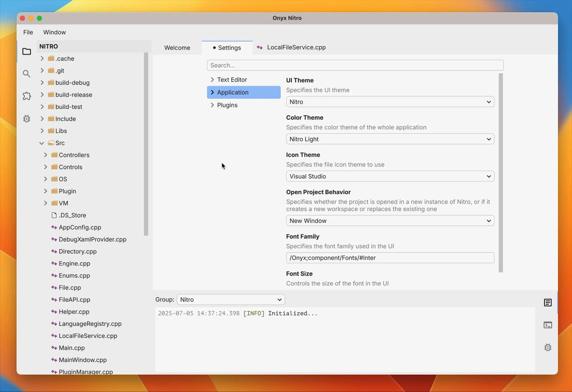Open the Color Theme dropdown
The height and width of the screenshot is (392, 572).
pos(390,139)
